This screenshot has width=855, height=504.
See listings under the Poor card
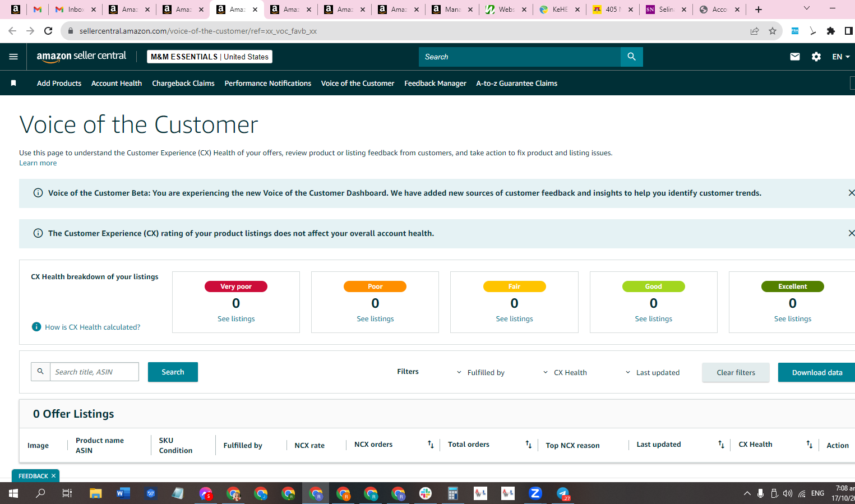point(375,318)
